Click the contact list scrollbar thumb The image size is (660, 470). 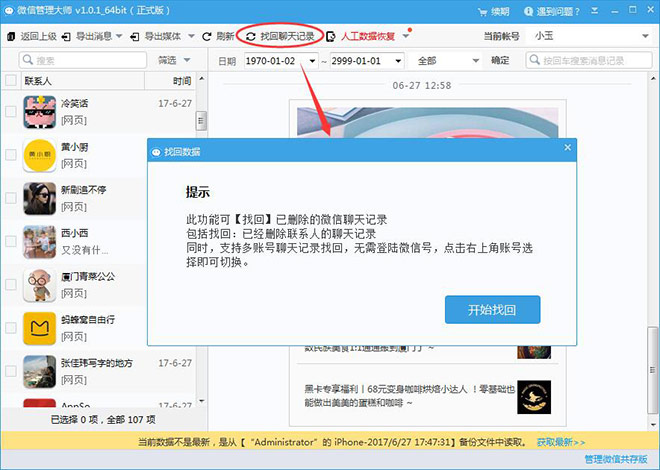201,121
